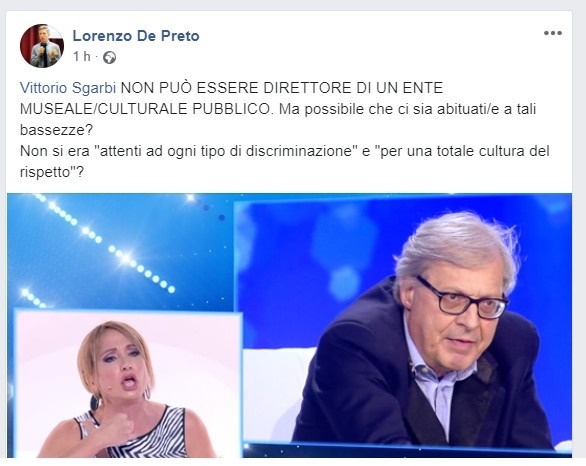The height and width of the screenshot is (466, 586).
Task: Click the quoted phrase "attenti ad ogni tipo di discriminazione"
Action: tap(226, 151)
